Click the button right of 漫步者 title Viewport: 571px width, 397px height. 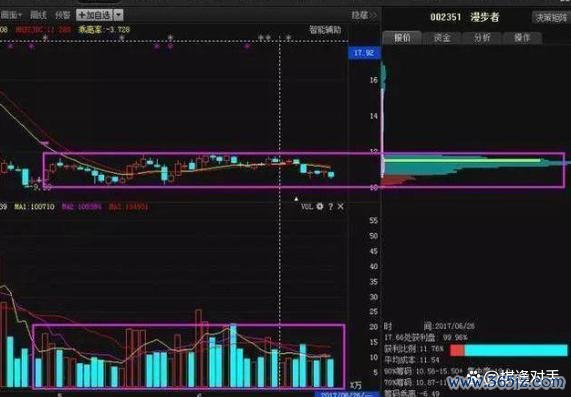point(551,17)
